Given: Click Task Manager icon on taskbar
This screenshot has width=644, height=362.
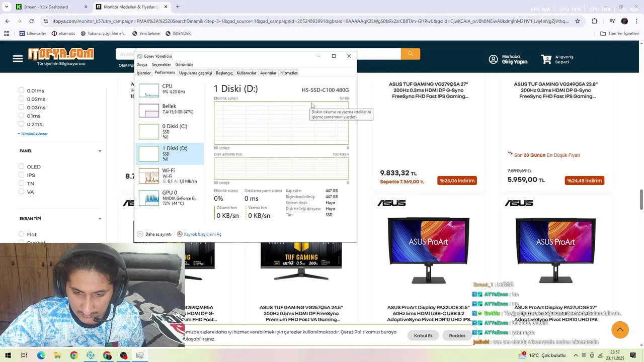Looking at the screenshot, I should pyautogui.click(x=140, y=355).
